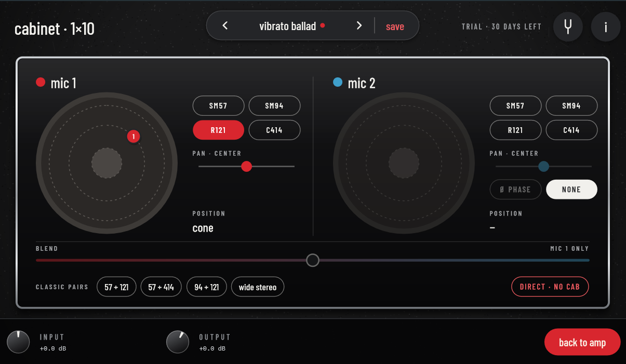Select SM57 for mic 2
The image size is (626, 364).
(515, 106)
